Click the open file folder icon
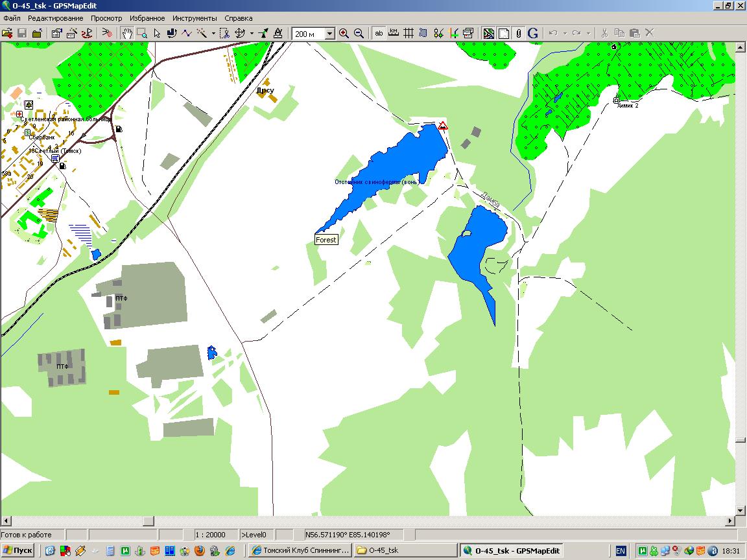This screenshot has height=560, width=747. pos(7,33)
